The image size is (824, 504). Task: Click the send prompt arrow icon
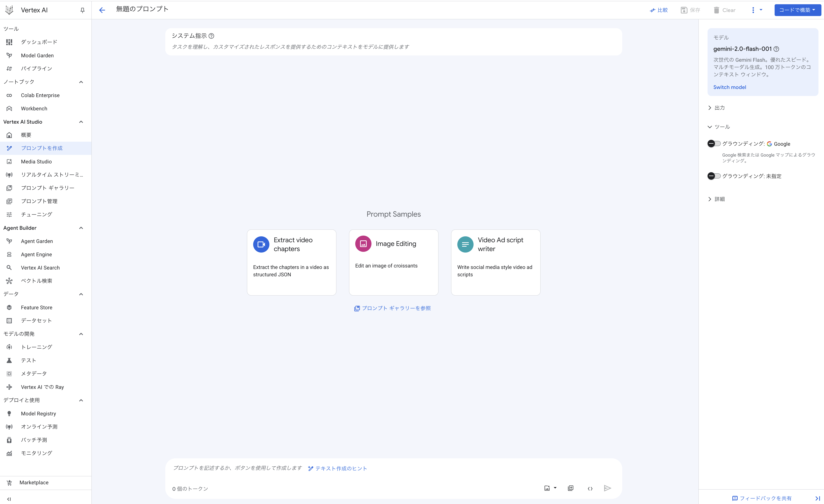click(607, 488)
